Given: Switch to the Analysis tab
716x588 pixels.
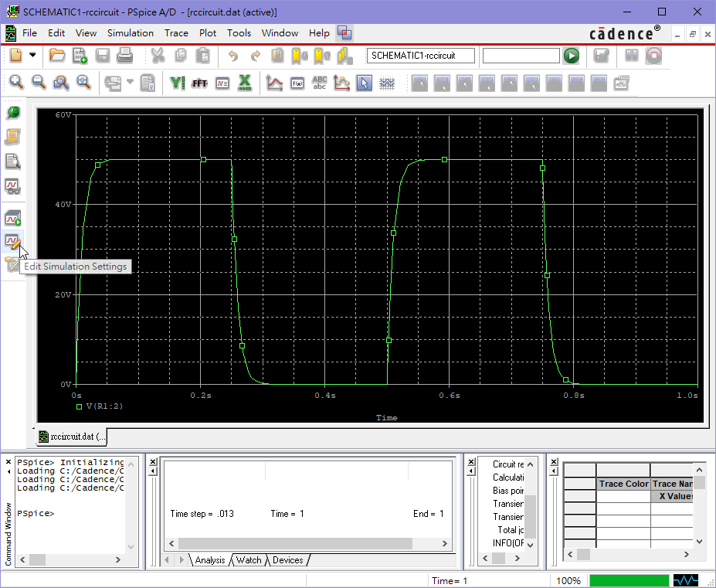Looking at the screenshot, I should 210,560.
